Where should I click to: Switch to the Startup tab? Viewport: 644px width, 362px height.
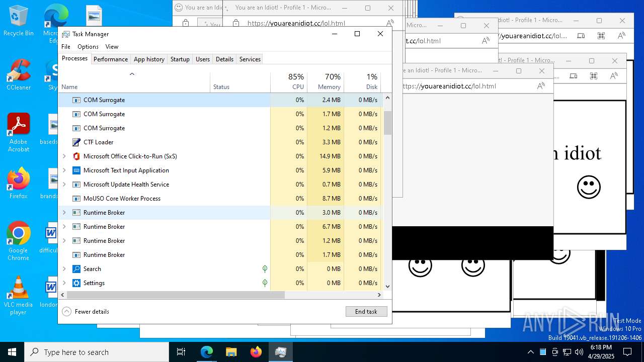180,59
